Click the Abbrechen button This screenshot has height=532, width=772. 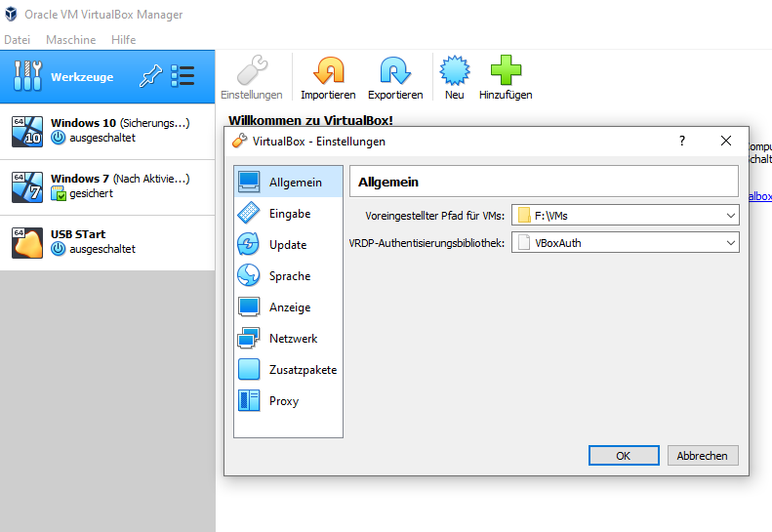tap(703, 456)
